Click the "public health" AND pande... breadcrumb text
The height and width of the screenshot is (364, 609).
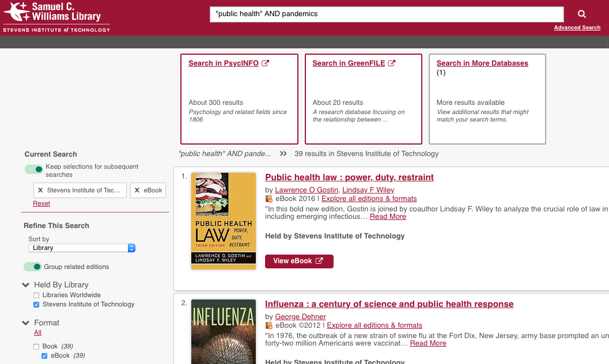225,154
